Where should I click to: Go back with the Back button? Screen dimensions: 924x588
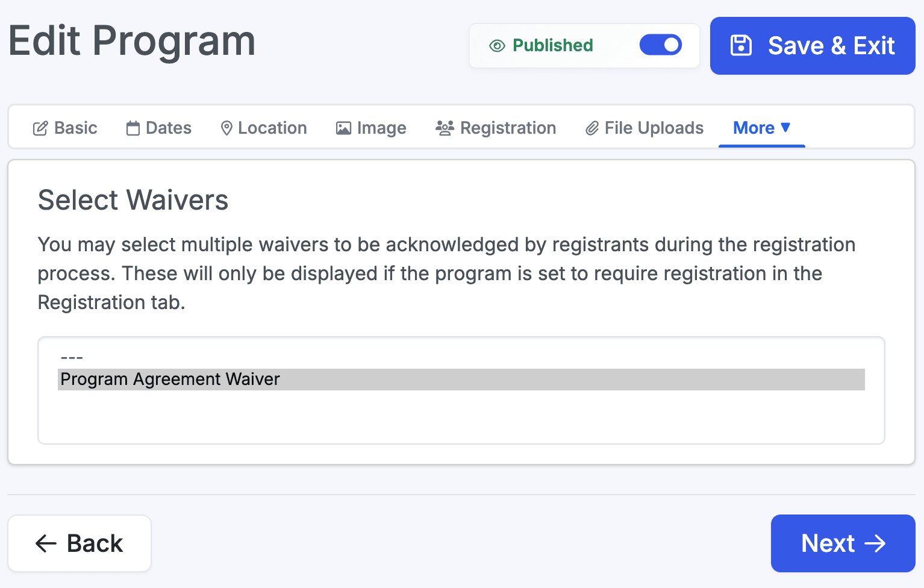pos(79,543)
